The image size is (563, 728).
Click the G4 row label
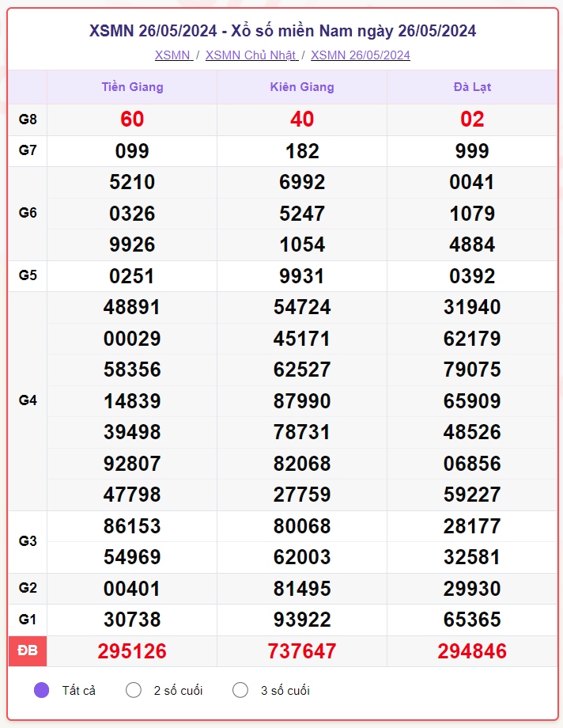point(28,400)
